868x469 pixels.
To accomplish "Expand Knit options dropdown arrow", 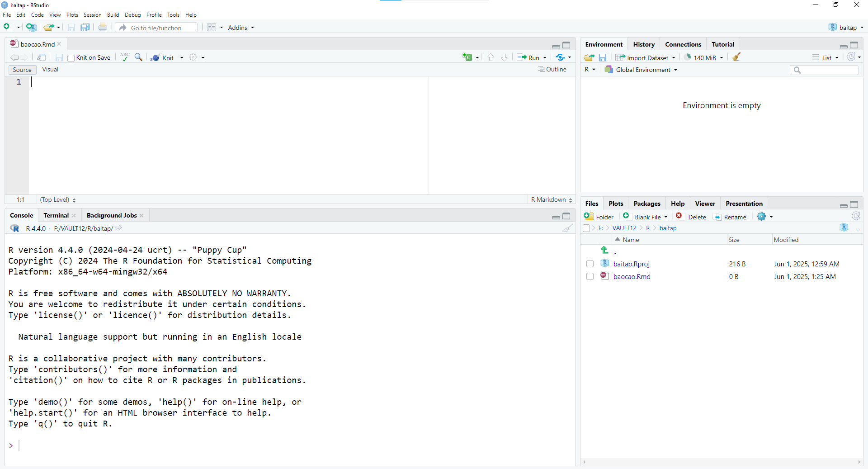I will click(182, 57).
